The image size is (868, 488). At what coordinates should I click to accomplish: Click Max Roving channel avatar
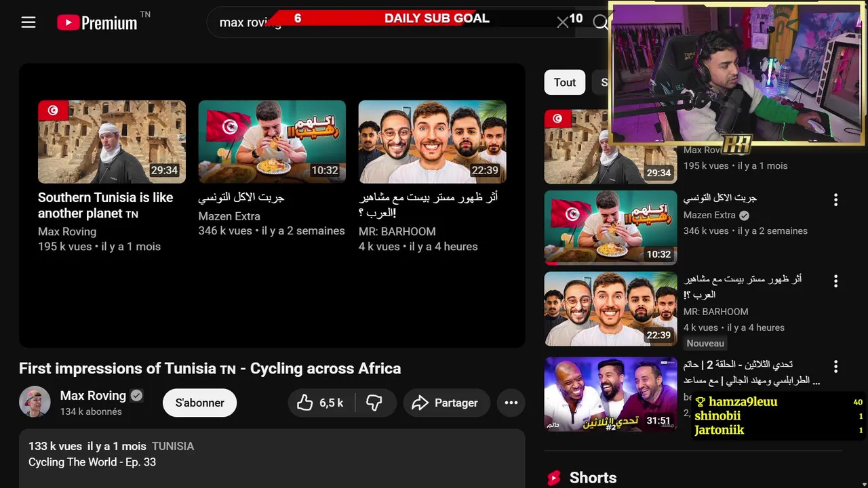click(35, 403)
